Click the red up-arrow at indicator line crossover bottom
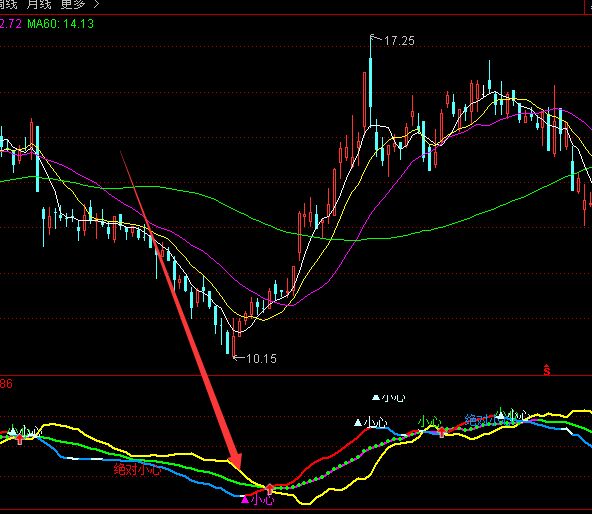 269,489
